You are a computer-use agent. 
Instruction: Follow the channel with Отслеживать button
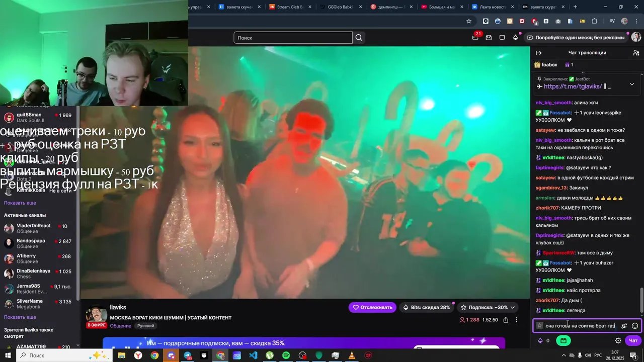[x=372, y=307]
